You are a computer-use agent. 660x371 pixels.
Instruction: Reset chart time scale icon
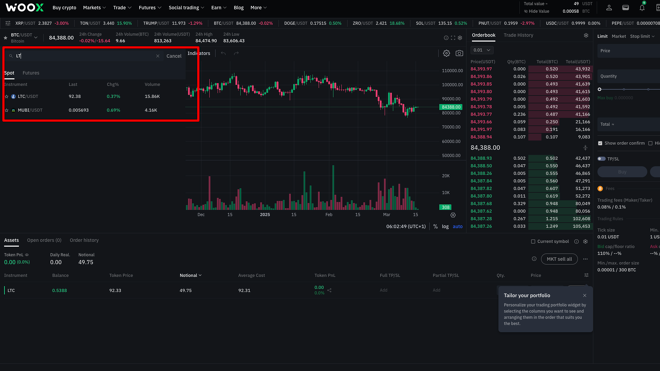(453, 215)
